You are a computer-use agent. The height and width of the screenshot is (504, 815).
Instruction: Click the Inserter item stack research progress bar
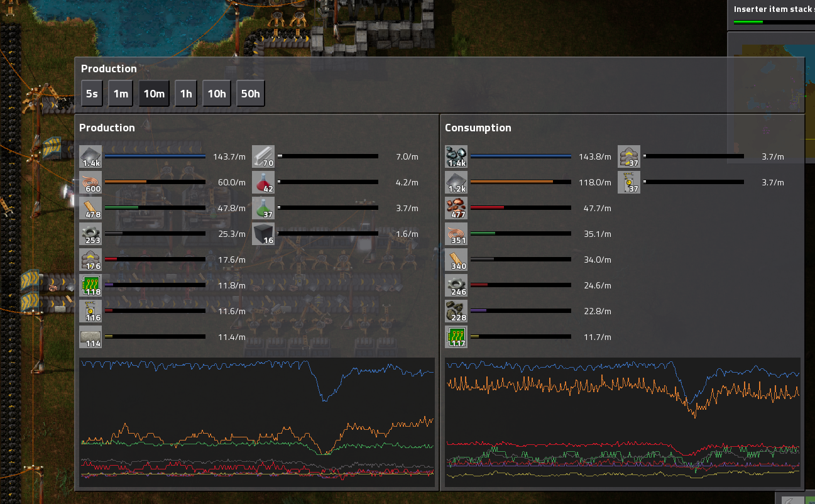tap(774, 22)
